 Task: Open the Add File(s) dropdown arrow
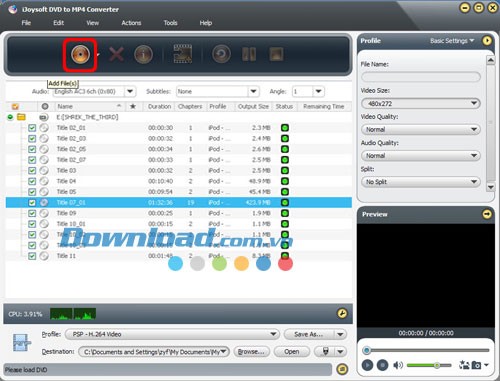pos(98,55)
